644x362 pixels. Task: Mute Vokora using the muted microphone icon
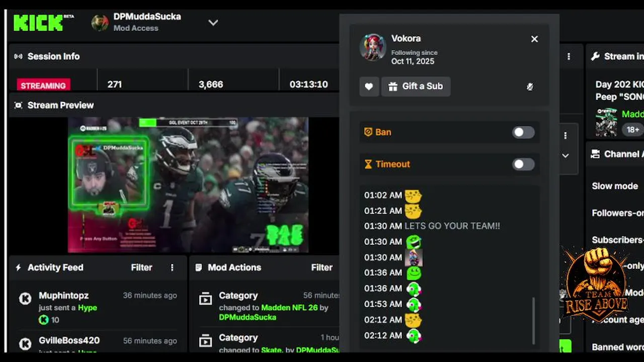530,86
